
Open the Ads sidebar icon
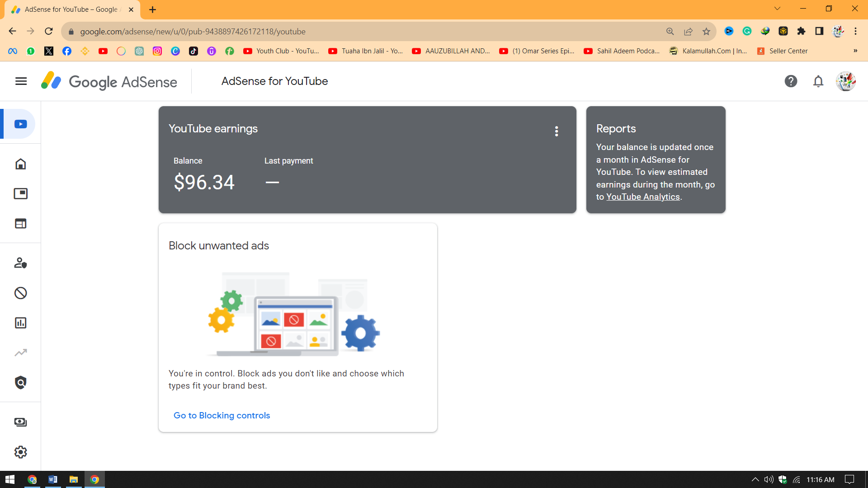(x=20, y=194)
